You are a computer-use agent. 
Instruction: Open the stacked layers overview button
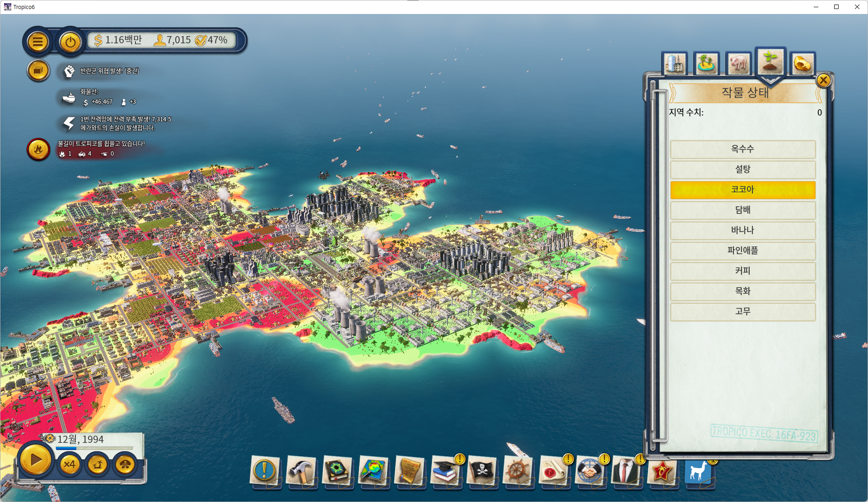coord(38,71)
